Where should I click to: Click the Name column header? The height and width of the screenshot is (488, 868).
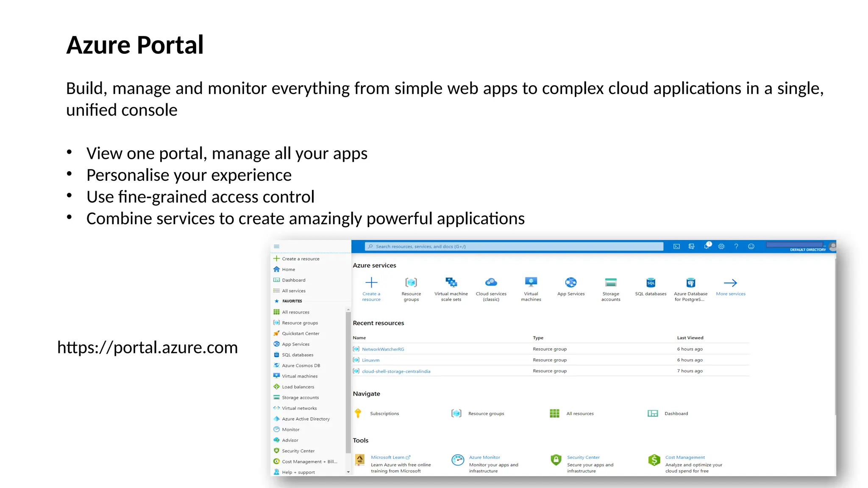359,338
